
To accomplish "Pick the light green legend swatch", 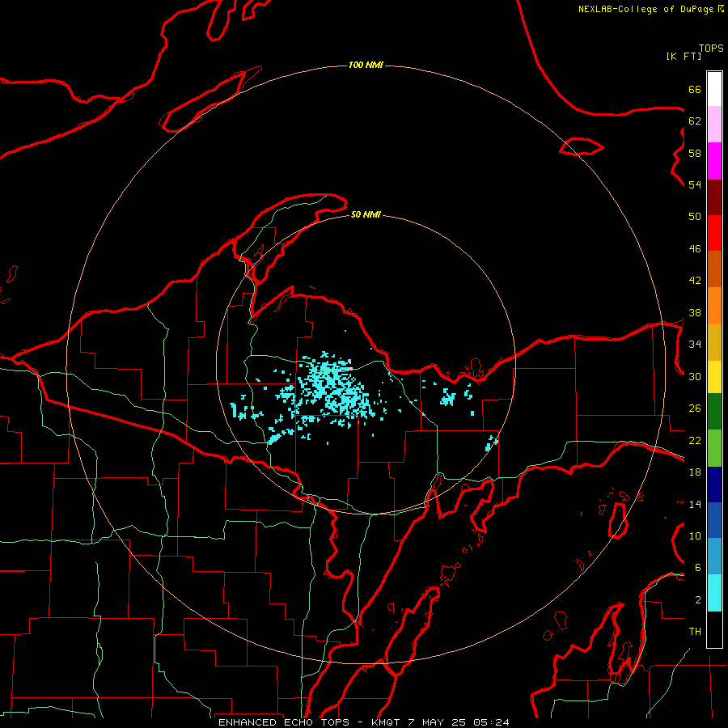I will tap(714, 448).
